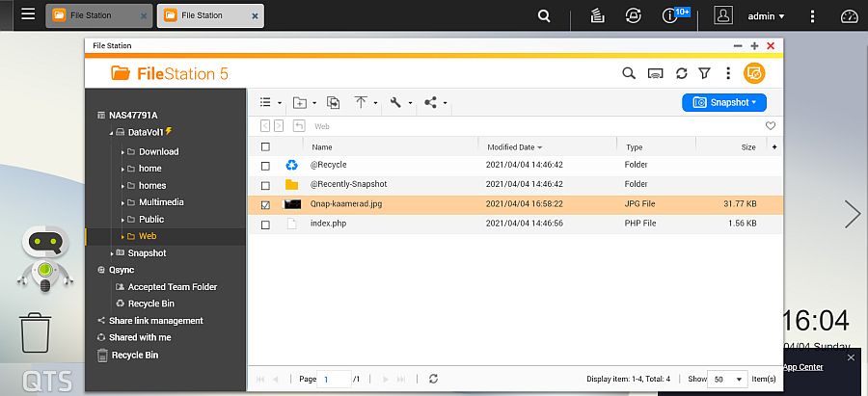Uncheck the Qnap-kaamerad.jpg row checkbox

click(265, 205)
